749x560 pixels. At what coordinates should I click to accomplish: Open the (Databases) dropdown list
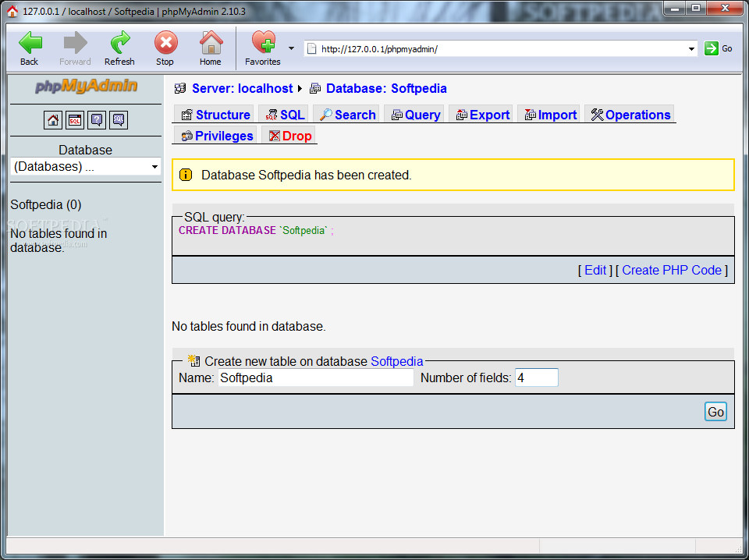coord(86,167)
